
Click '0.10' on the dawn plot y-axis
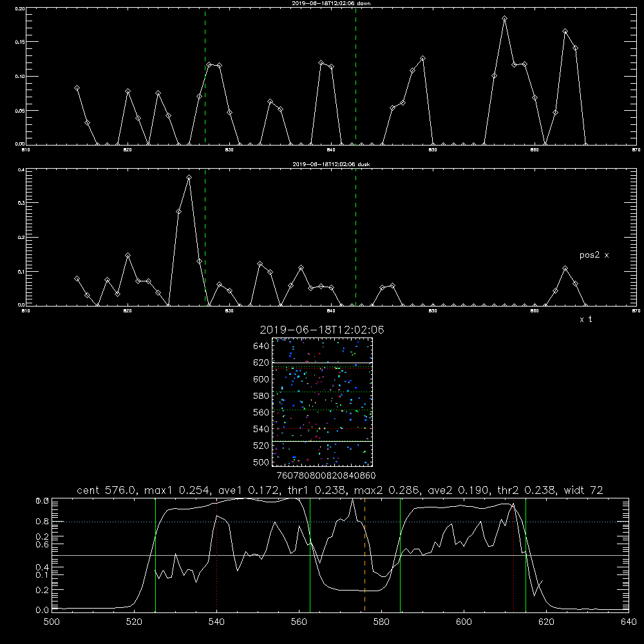pos(21,77)
